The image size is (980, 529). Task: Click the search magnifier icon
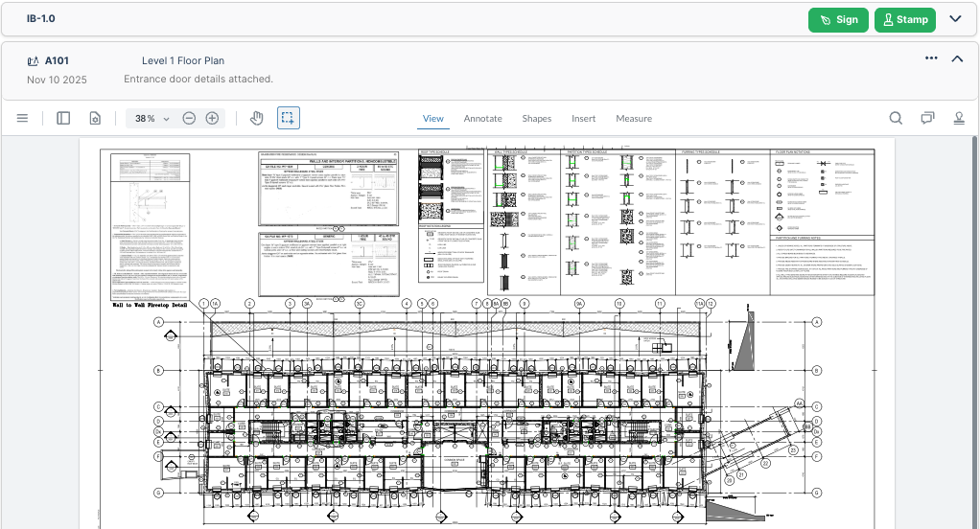896,119
